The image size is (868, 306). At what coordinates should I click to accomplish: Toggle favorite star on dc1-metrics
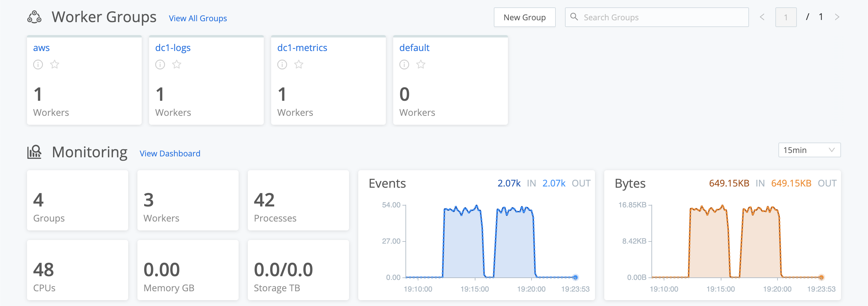tap(298, 65)
